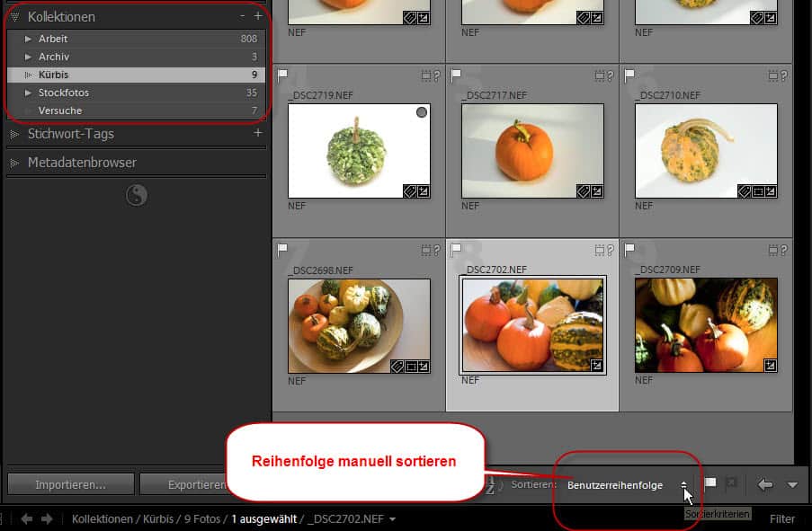This screenshot has width=812, height=531.
Task: Click the minus icon in the Kollektionen header
Action: (x=242, y=16)
